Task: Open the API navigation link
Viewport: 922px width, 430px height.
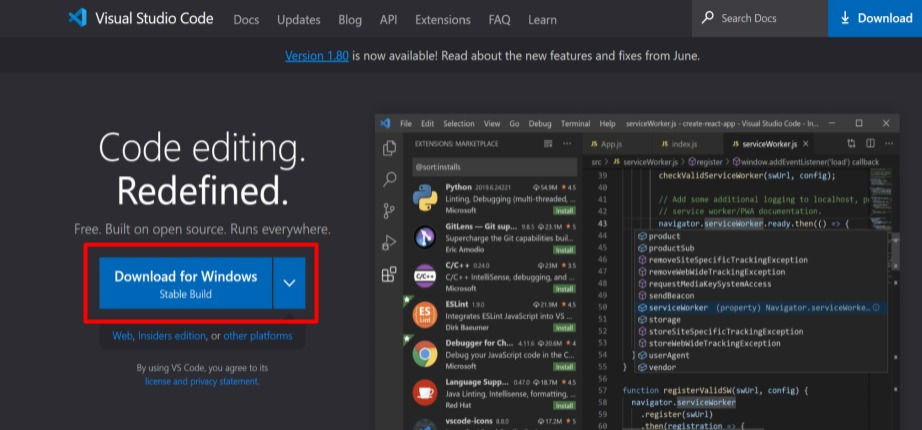Action: click(388, 19)
